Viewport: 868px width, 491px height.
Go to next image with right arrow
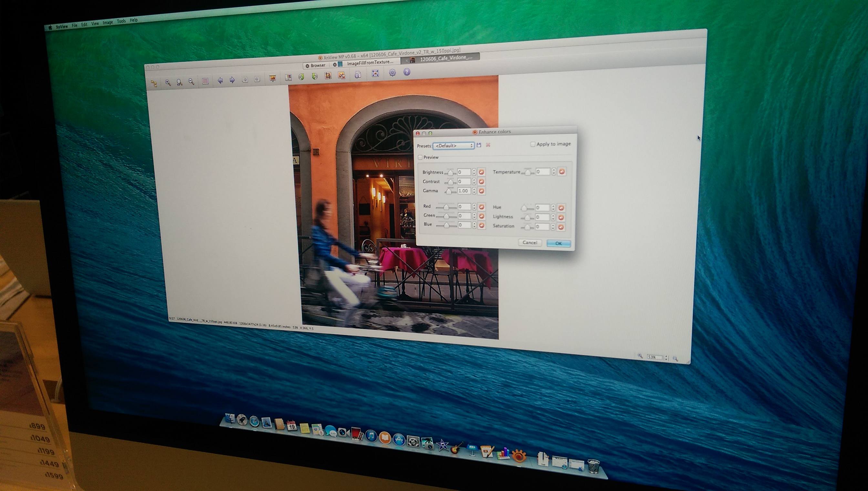[232, 80]
